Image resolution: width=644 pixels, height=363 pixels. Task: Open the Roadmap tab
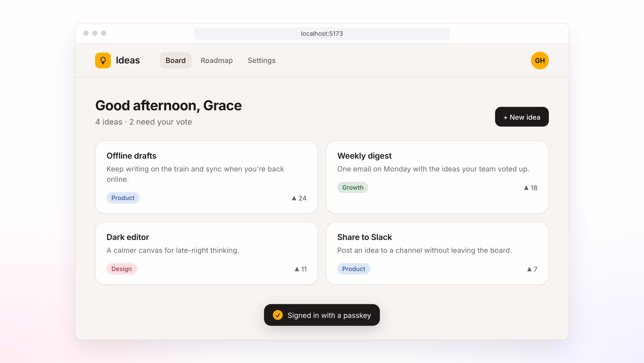pos(217,60)
